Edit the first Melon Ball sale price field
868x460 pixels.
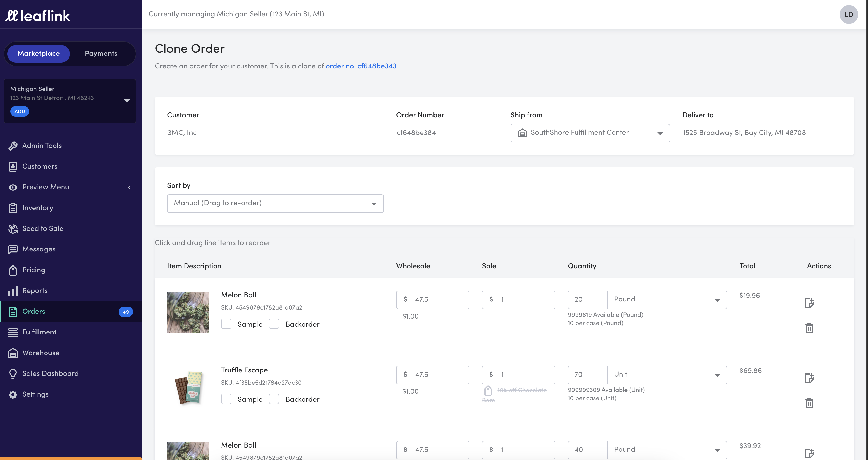click(518, 300)
